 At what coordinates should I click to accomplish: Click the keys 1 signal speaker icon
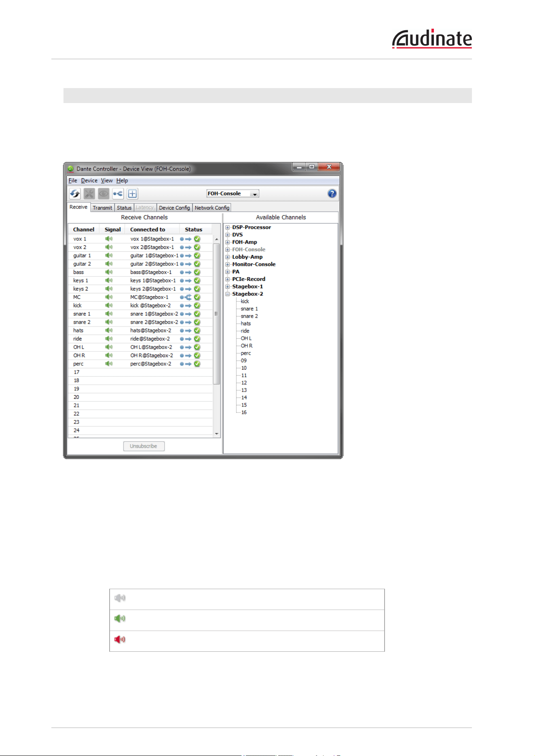109,280
